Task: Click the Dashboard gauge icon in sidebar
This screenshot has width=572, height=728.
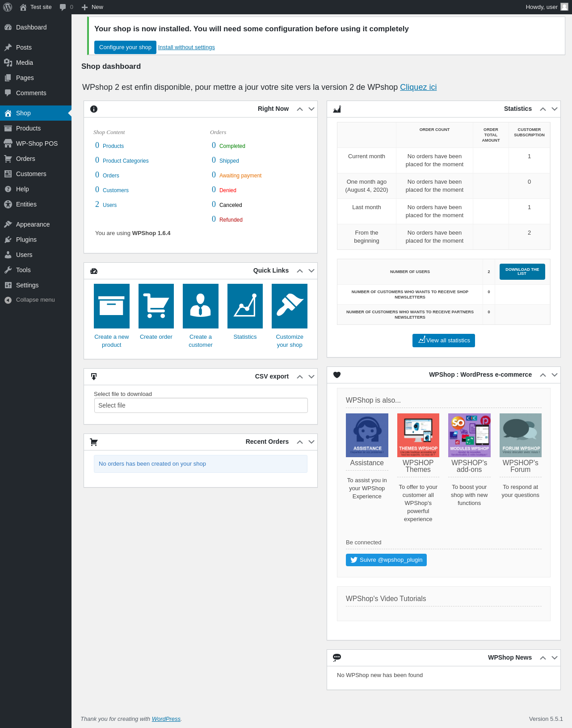Action: click(8, 27)
